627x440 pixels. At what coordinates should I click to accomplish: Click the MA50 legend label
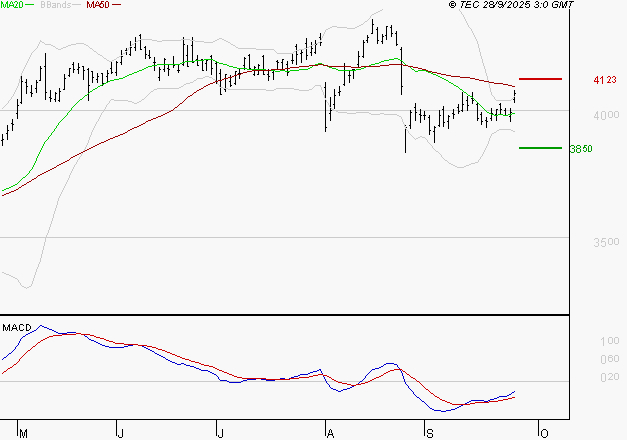pyautogui.click(x=98, y=5)
